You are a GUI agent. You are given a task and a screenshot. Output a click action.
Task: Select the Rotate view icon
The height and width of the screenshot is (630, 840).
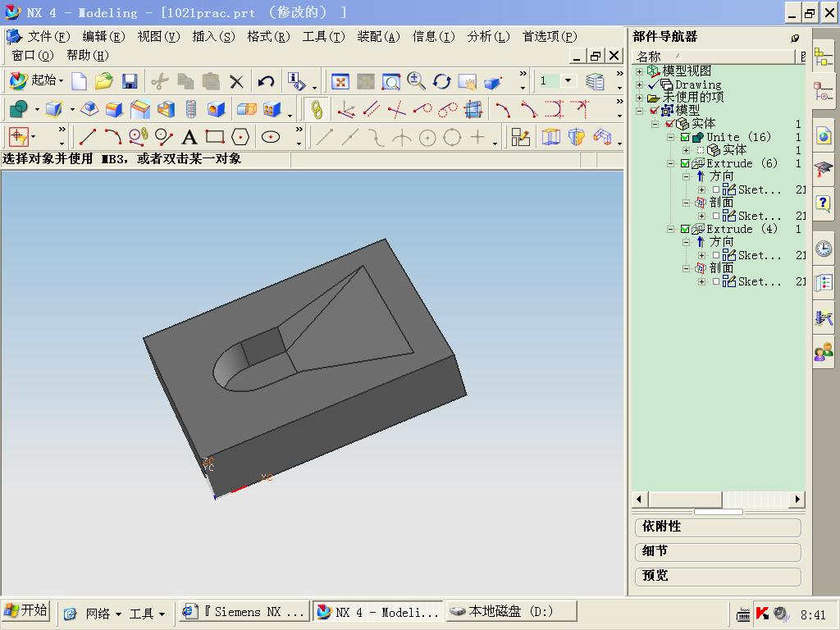click(441, 81)
